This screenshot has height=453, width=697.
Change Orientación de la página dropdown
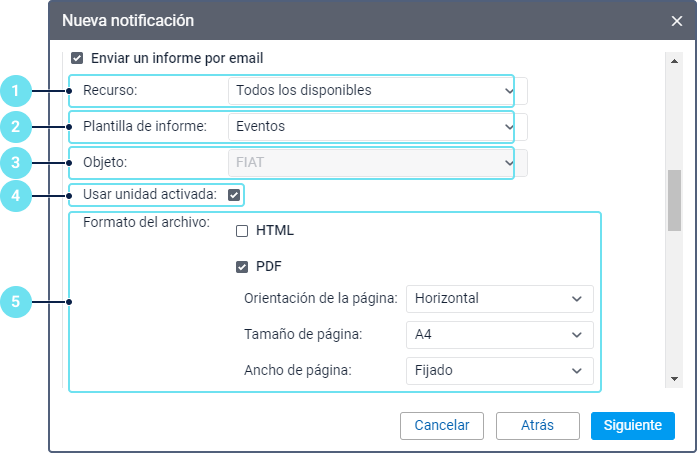(499, 298)
